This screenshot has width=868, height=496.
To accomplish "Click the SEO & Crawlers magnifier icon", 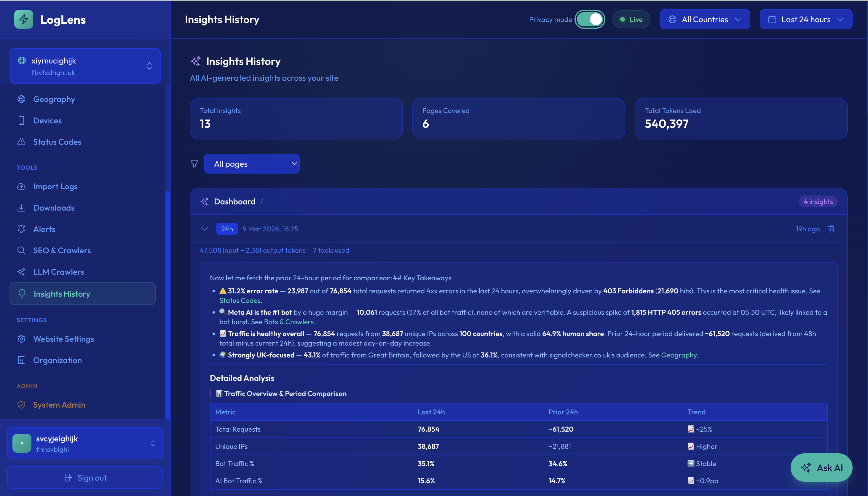I will point(21,250).
